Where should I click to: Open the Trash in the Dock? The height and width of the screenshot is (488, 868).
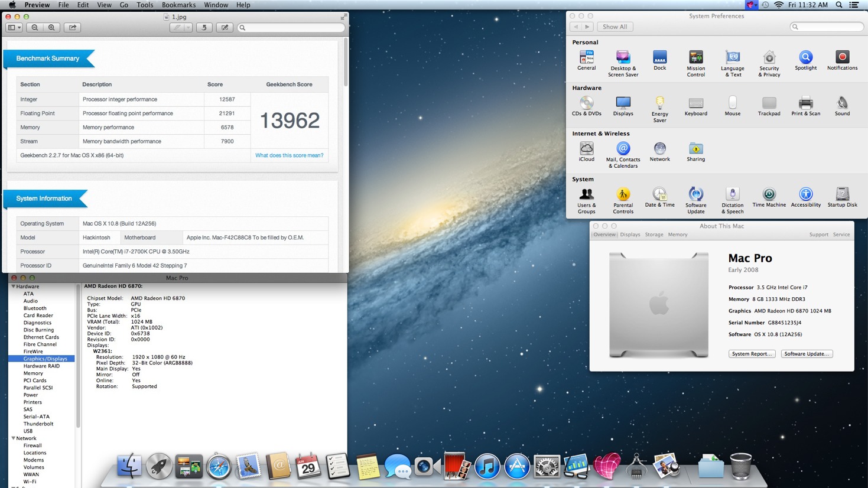pyautogui.click(x=741, y=466)
